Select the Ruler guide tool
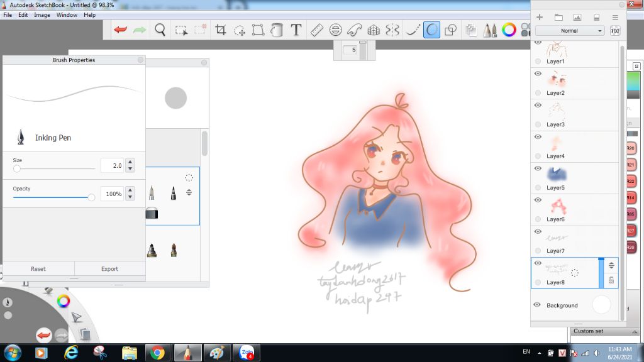Image resolution: width=644 pixels, height=362 pixels. pos(317,30)
